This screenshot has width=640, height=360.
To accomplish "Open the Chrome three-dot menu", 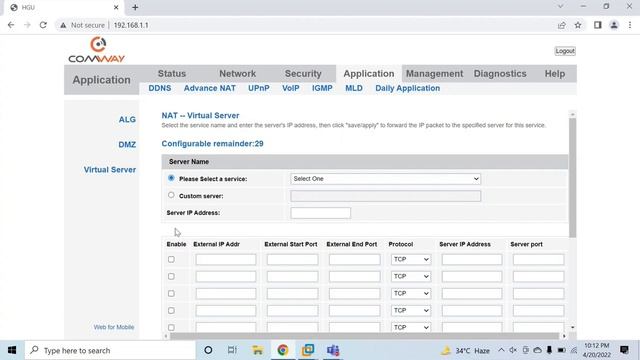I will [630, 25].
